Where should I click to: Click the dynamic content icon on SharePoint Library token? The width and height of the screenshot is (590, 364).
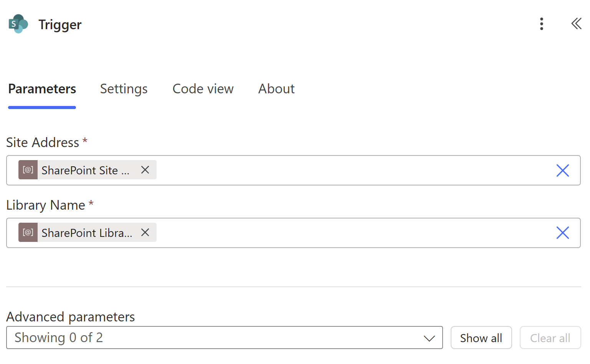pos(28,232)
